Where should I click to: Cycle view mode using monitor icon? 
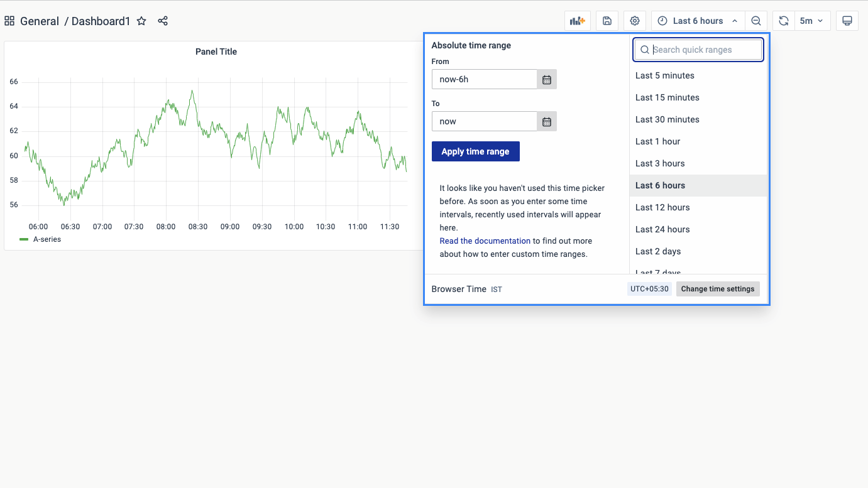(847, 21)
